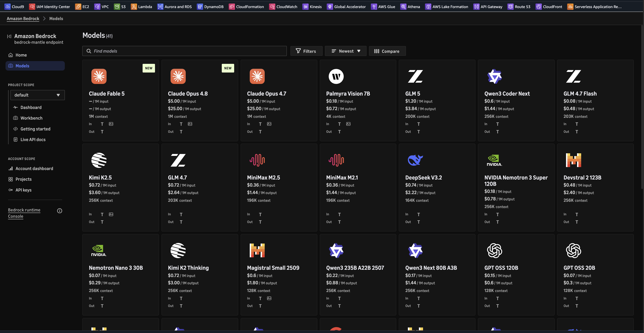
Task: Click the Claude Fable 5 model logo
Action: pyautogui.click(x=99, y=76)
